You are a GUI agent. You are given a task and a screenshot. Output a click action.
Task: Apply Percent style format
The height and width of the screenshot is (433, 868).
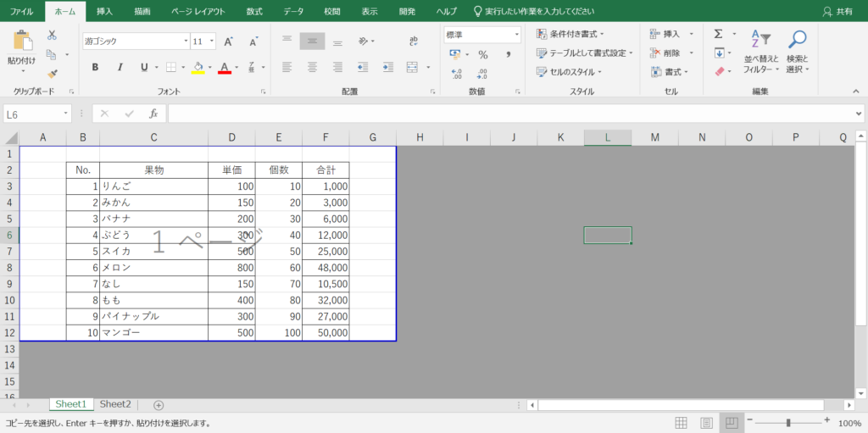pyautogui.click(x=483, y=54)
